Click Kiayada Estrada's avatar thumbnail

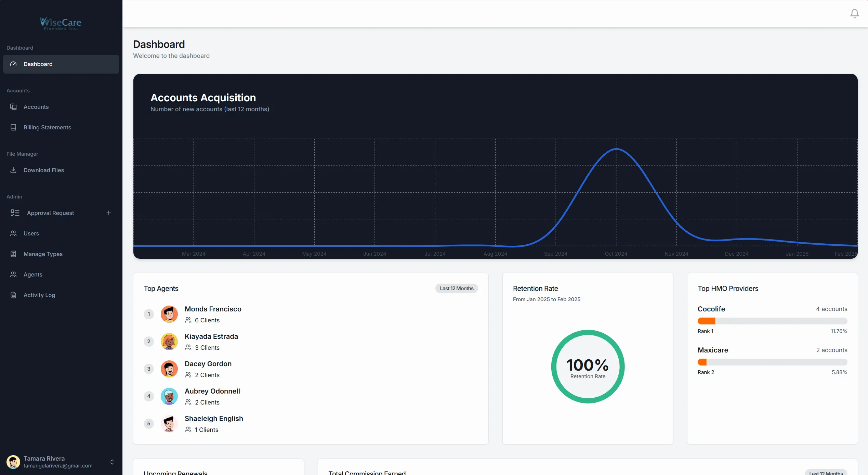(x=169, y=341)
